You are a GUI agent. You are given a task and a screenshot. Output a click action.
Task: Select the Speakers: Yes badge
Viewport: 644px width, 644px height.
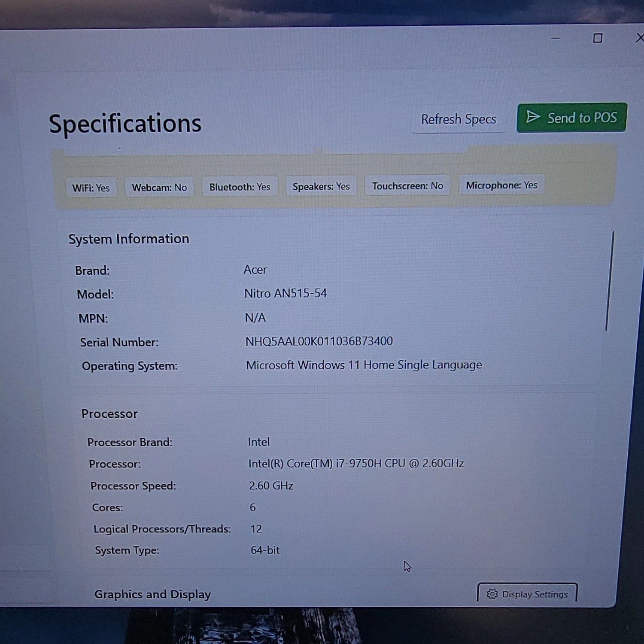pos(321,186)
